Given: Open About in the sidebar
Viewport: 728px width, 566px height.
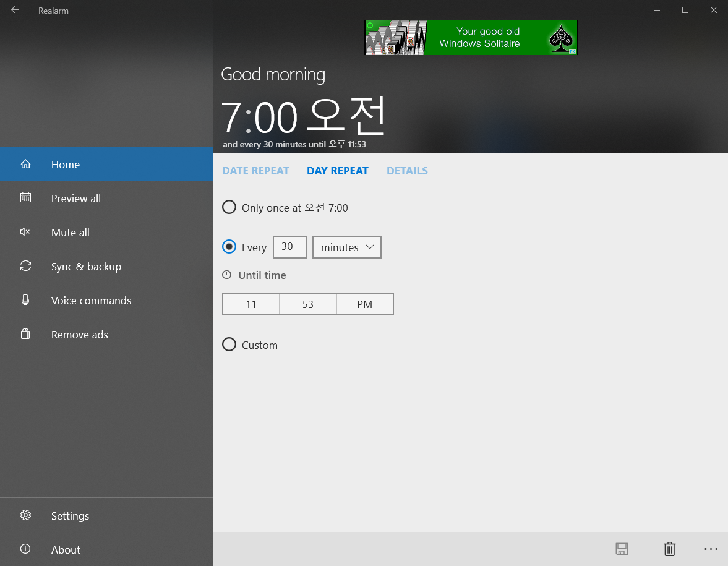Looking at the screenshot, I should (x=107, y=549).
